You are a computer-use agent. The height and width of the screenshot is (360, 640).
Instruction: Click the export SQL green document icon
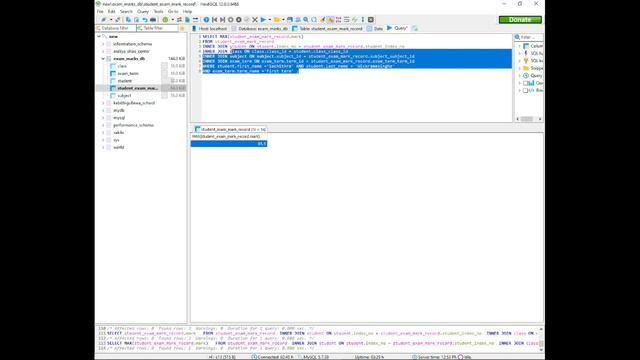[x=187, y=20]
